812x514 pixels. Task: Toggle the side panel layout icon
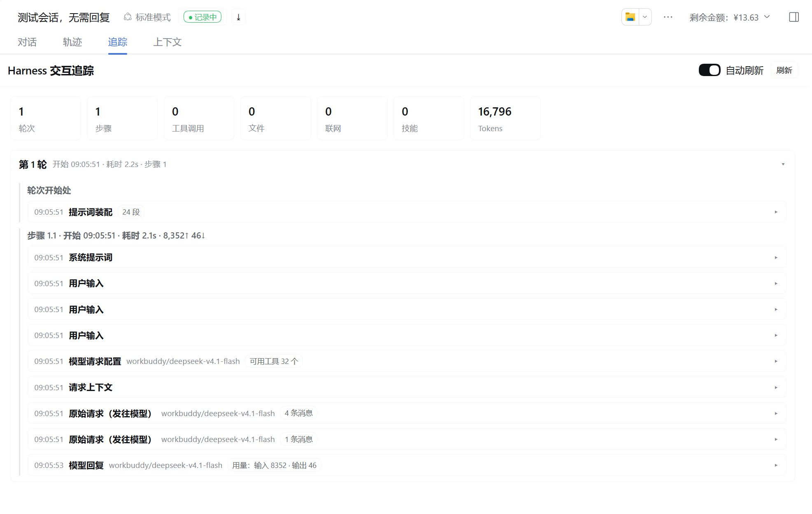794,17
